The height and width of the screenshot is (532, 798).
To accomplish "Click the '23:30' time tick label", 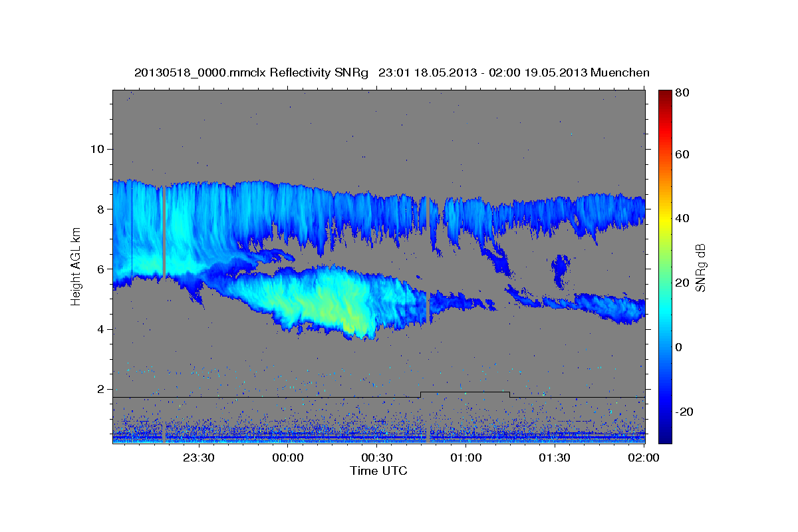I will 199,458.
